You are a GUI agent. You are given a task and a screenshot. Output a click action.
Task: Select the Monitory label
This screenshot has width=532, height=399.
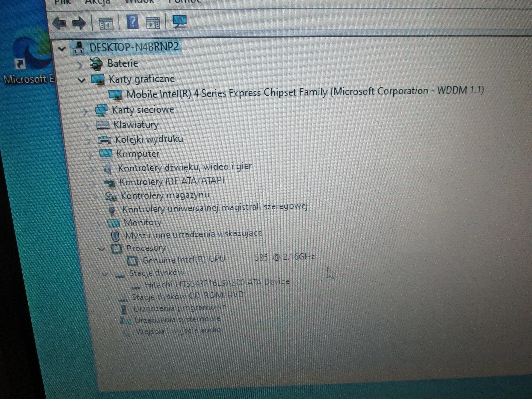click(x=143, y=222)
